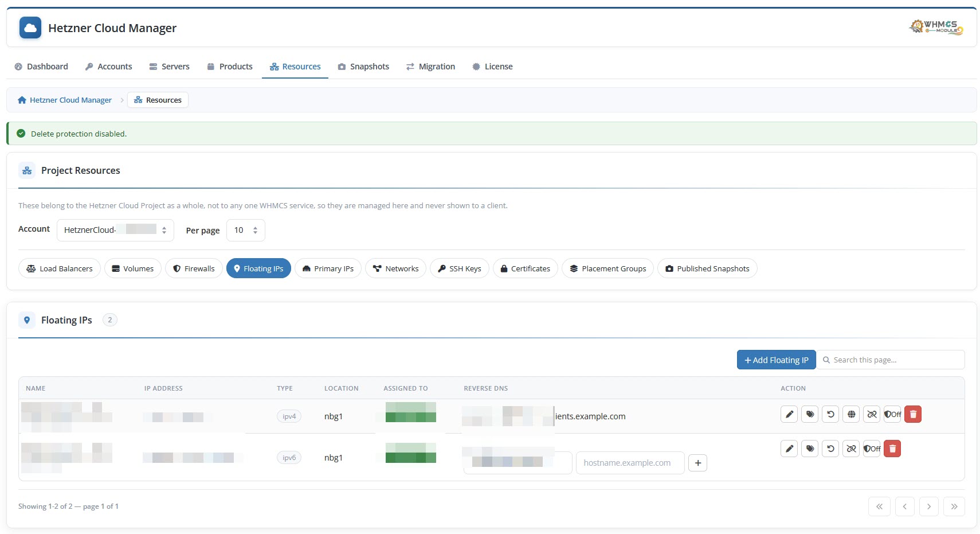This screenshot has width=980, height=534.
Task: Switch to the Accounts tab
Action: click(x=108, y=67)
